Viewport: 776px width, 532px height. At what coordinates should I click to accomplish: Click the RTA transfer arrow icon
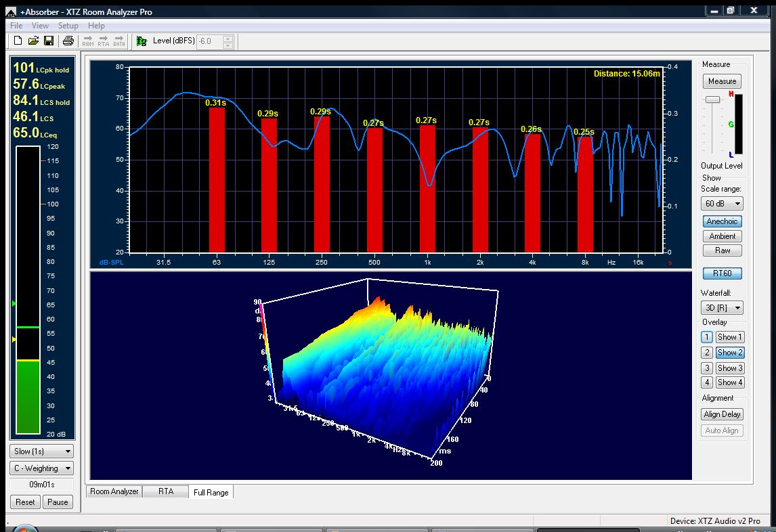point(104,41)
